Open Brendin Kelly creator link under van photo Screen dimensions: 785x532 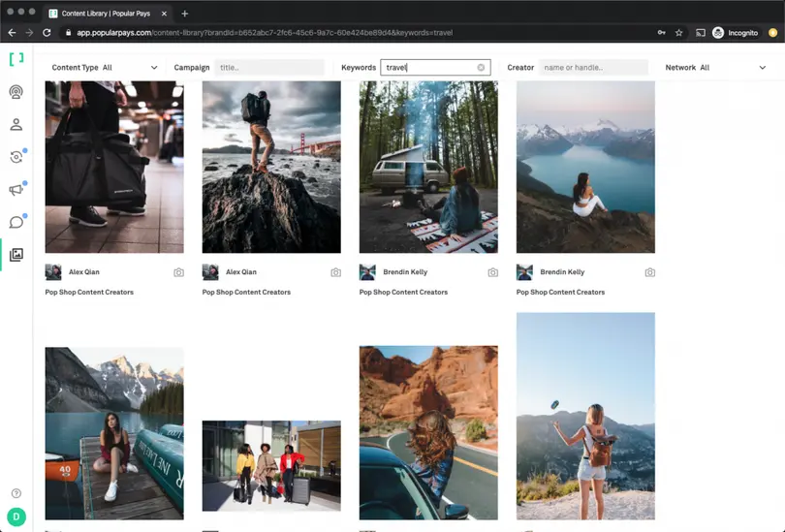coord(403,273)
